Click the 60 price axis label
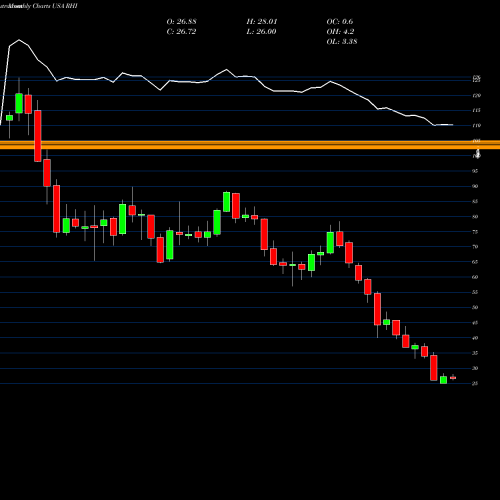The image size is (500, 500). coord(476,277)
